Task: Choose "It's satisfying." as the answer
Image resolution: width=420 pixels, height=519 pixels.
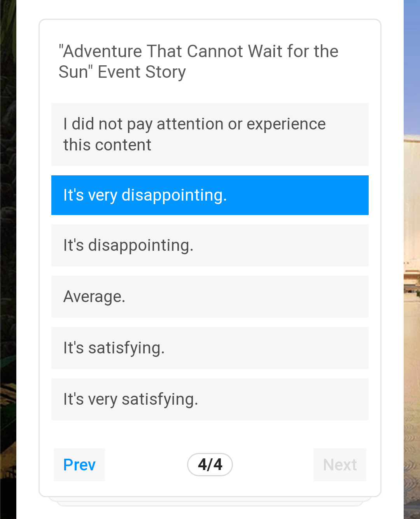Action: pyautogui.click(x=210, y=348)
